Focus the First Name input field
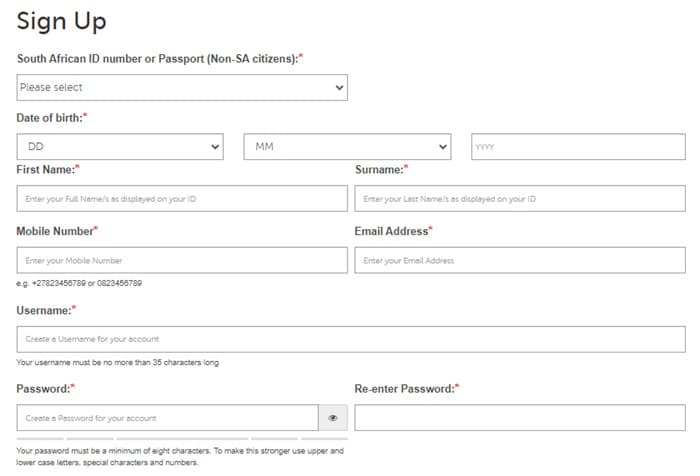Viewport: 700px width, 476px height. click(182, 199)
